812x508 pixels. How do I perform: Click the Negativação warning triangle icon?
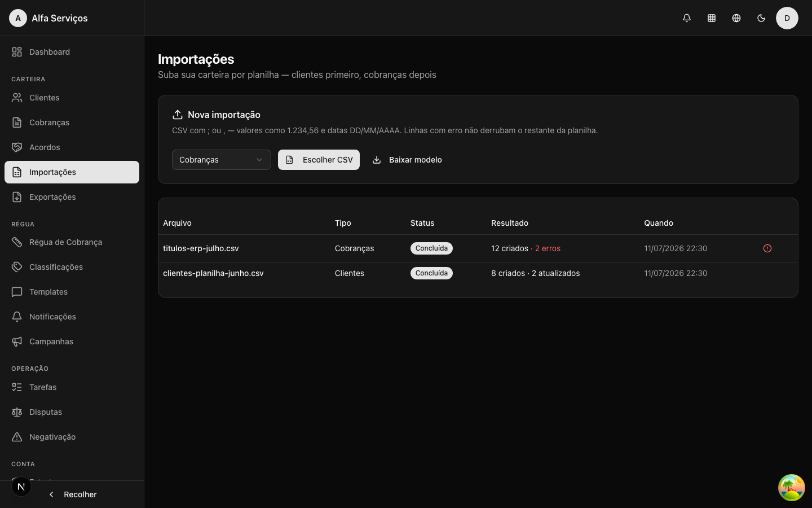(17, 437)
